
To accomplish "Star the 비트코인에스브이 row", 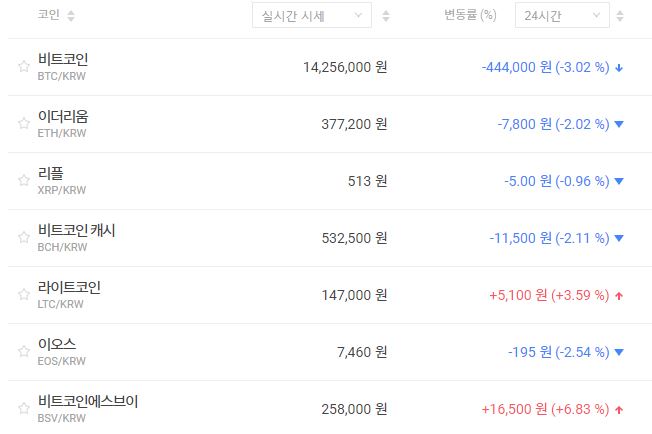I will coord(23,409).
